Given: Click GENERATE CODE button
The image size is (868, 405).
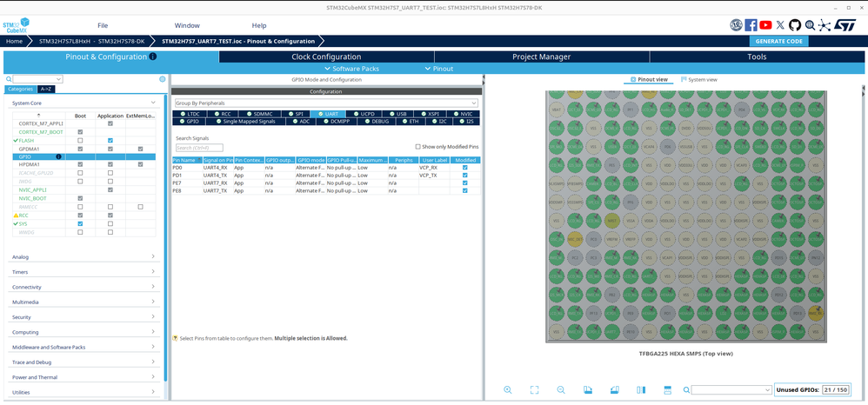Looking at the screenshot, I should 779,41.
